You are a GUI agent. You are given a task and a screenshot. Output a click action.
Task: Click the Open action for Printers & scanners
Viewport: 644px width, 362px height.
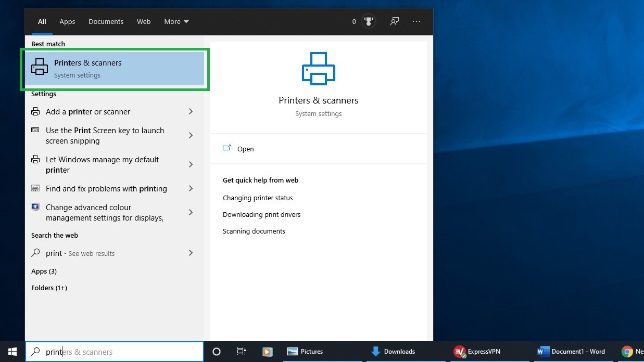[245, 149]
